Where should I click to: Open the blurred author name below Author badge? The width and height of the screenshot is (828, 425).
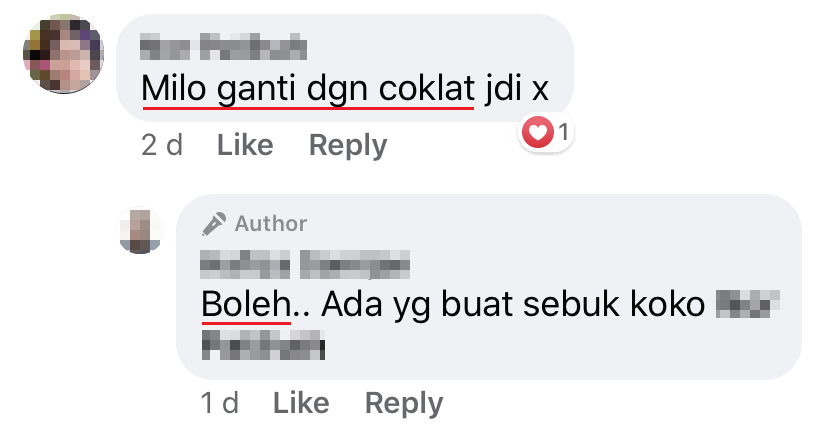coord(305,265)
